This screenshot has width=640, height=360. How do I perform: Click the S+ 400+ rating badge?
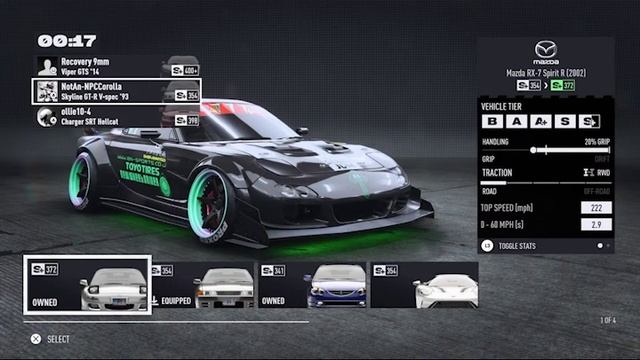pyautogui.click(x=185, y=71)
